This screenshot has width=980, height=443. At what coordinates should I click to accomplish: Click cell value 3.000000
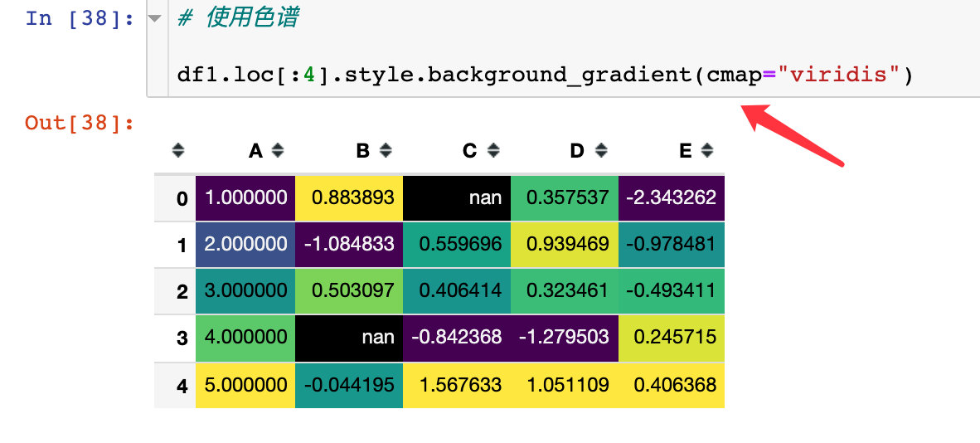[x=245, y=291]
